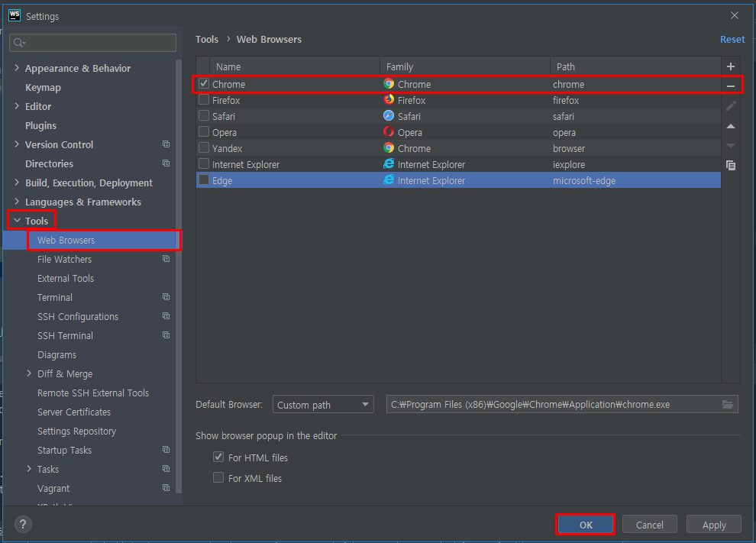Click the browse folder icon in path field
Image resolution: width=756 pixels, height=543 pixels.
(x=728, y=405)
